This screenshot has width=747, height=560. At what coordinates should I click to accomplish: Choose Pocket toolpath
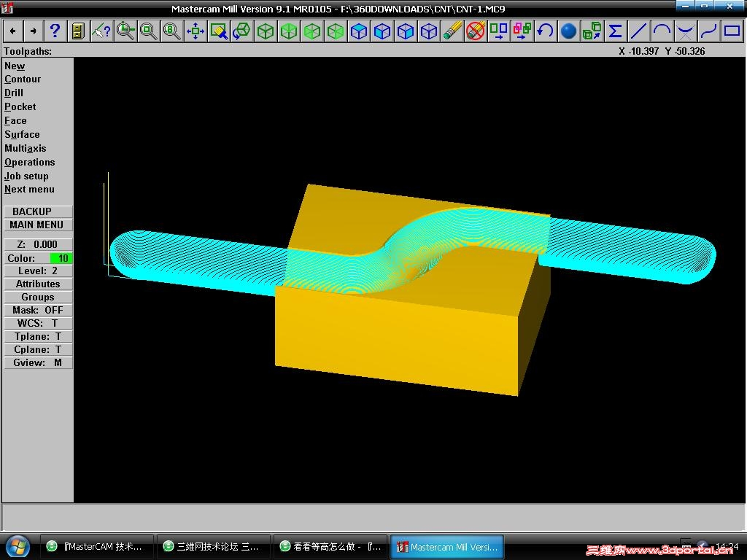(20, 106)
